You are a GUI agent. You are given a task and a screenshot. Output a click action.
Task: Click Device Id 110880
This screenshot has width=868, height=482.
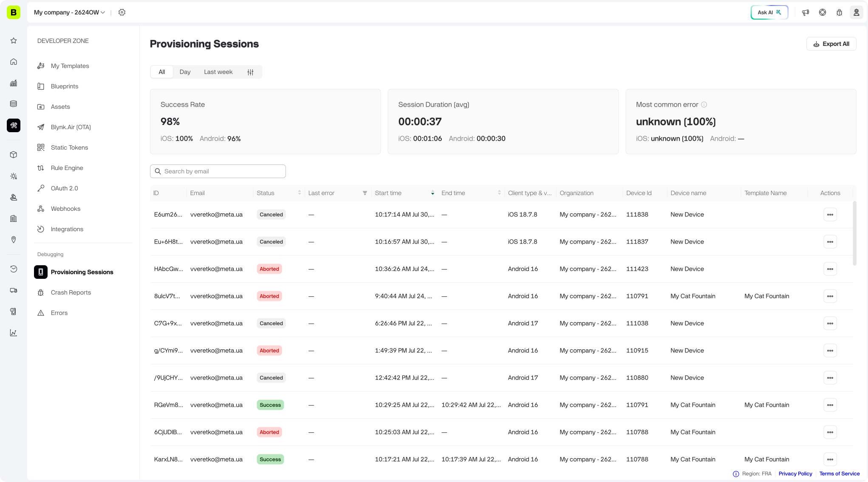point(637,378)
